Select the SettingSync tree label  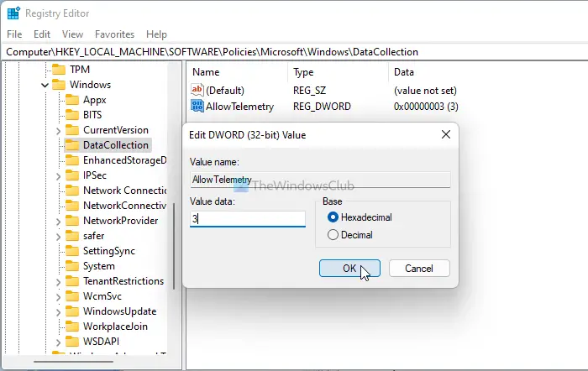[108, 251]
